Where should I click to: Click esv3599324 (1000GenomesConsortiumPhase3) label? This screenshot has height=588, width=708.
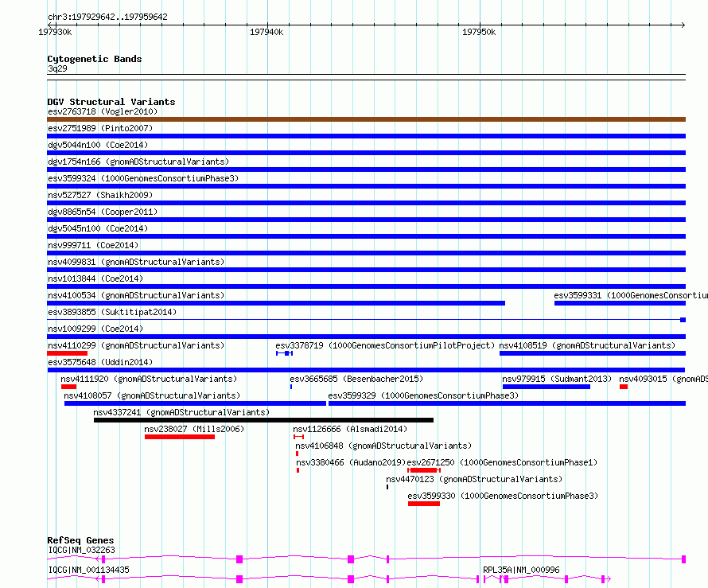pyautogui.click(x=143, y=178)
